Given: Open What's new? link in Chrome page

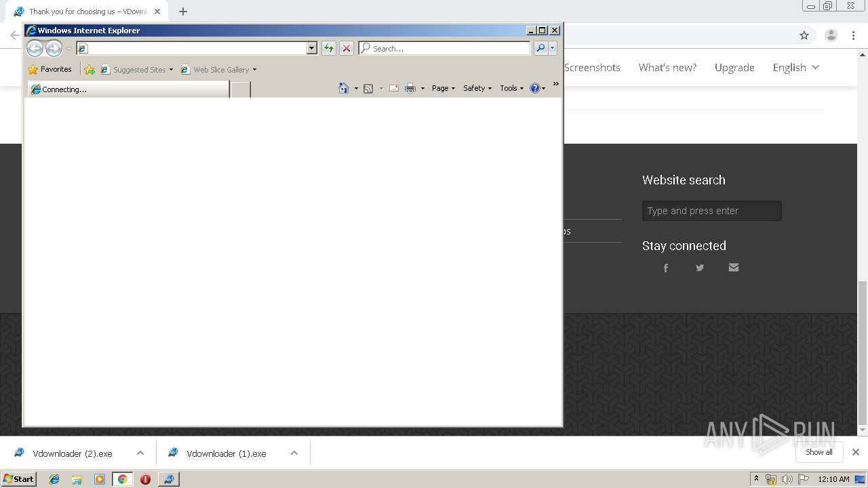Looking at the screenshot, I should click(x=667, y=67).
